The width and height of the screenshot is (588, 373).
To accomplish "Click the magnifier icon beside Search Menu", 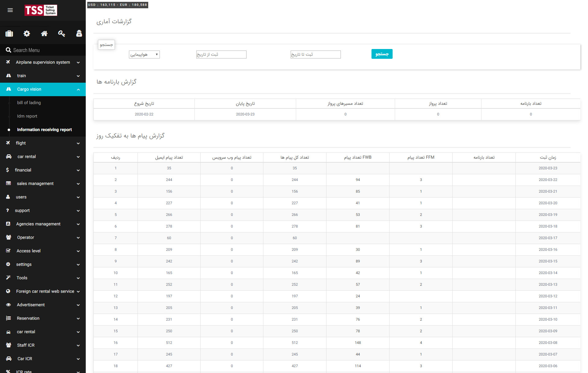I will click(x=8, y=50).
